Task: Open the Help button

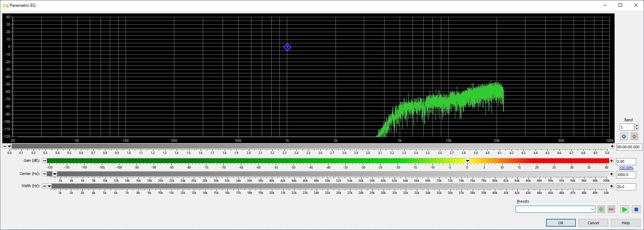Action: click(626, 223)
